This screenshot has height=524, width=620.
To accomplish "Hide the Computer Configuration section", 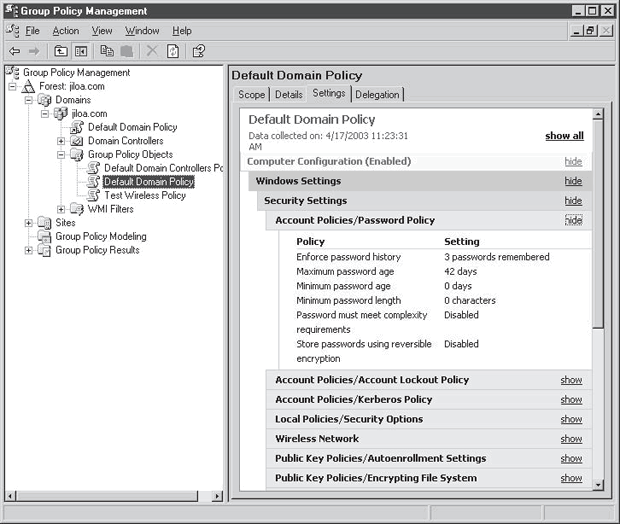I will coord(573,161).
